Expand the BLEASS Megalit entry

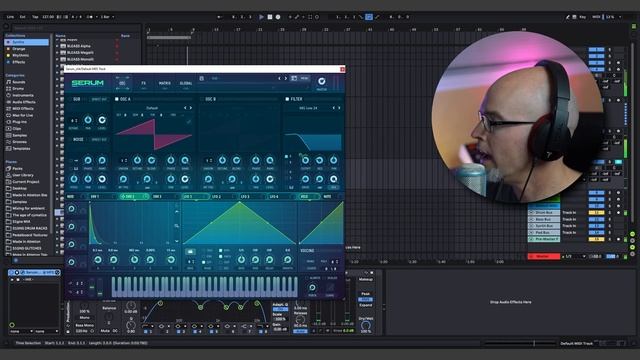[57, 53]
